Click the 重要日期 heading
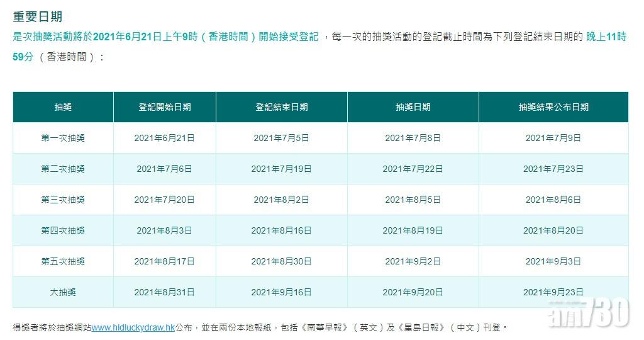This screenshot has width=644, height=340. click(38, 16)
